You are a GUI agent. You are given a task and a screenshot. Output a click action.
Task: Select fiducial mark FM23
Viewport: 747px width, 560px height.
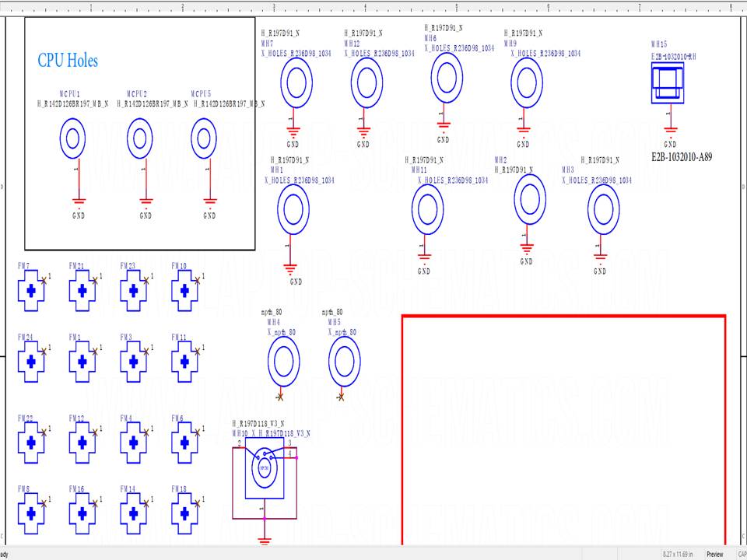(x=133, y=290)
